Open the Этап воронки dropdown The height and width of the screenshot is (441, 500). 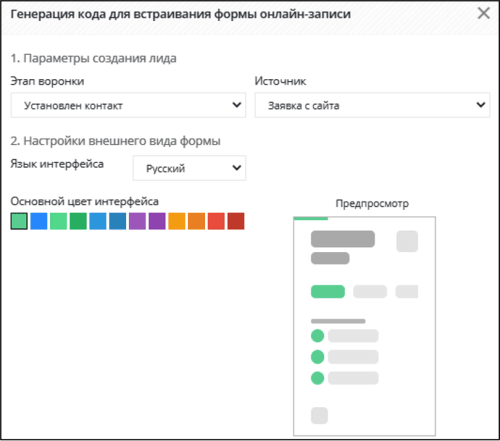click(x=128, y=105)
